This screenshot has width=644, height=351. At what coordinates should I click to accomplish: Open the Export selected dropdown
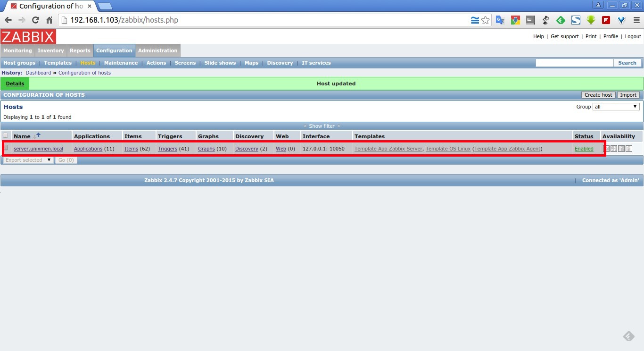(28, 160)
